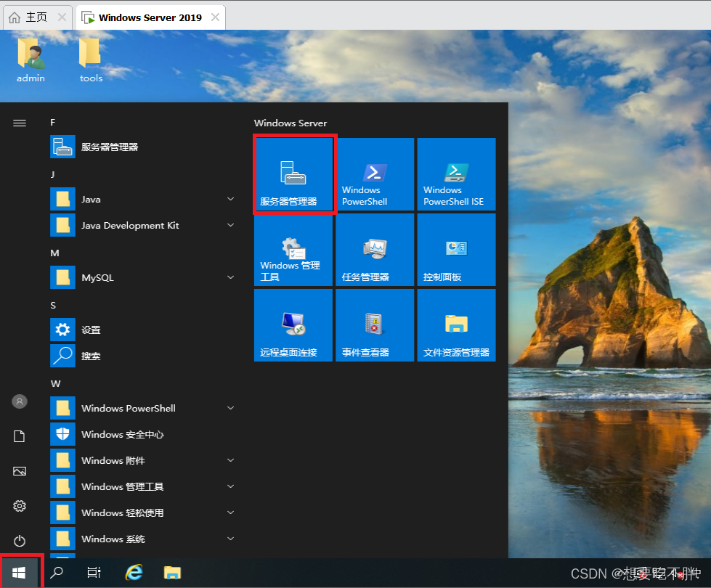Viewport: 711px width, 588px height.
Task: Open 搜索 in the app list
Action: click(143, 356)
